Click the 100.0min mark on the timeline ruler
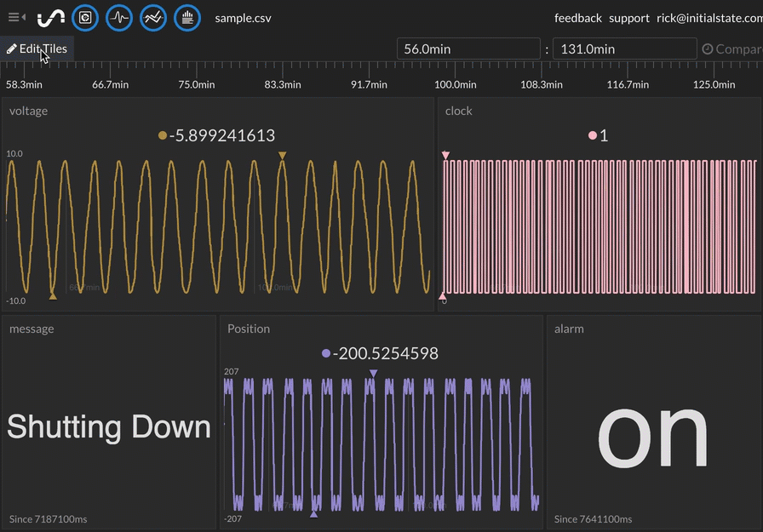Viewport: 763px width, 532px height. tap(456, 84)
